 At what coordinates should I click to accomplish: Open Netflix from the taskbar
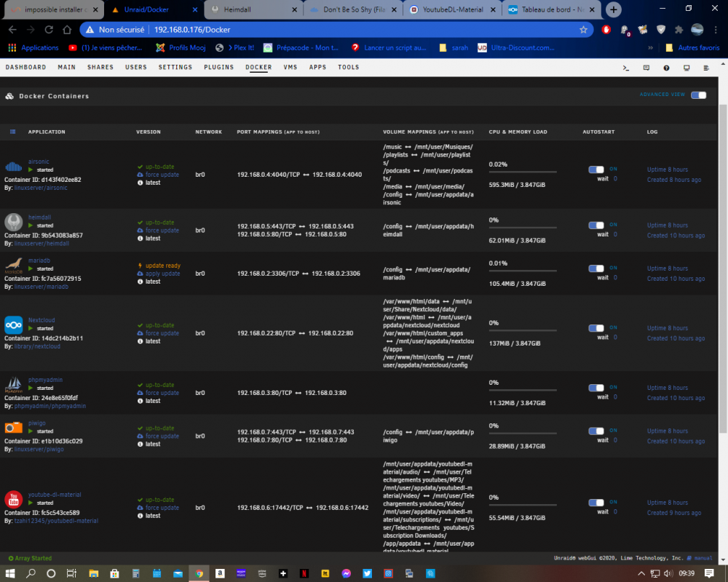coord(304,573)
